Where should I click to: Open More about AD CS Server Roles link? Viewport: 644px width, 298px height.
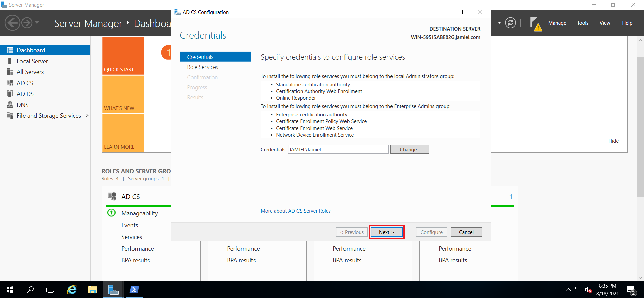click(x=295, y=211)
